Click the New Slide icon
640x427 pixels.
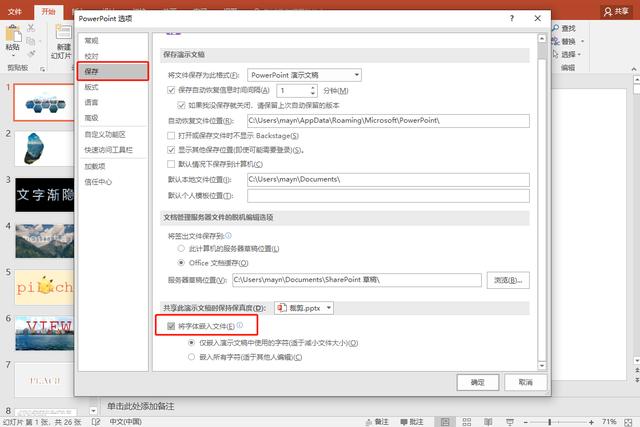click(x=63, y=32)
